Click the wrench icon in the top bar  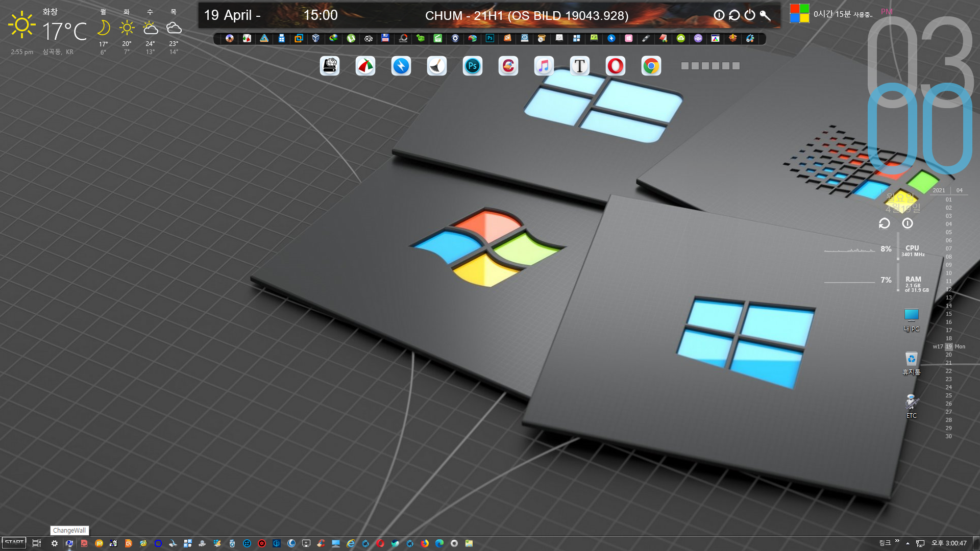[x=765, y=15]
